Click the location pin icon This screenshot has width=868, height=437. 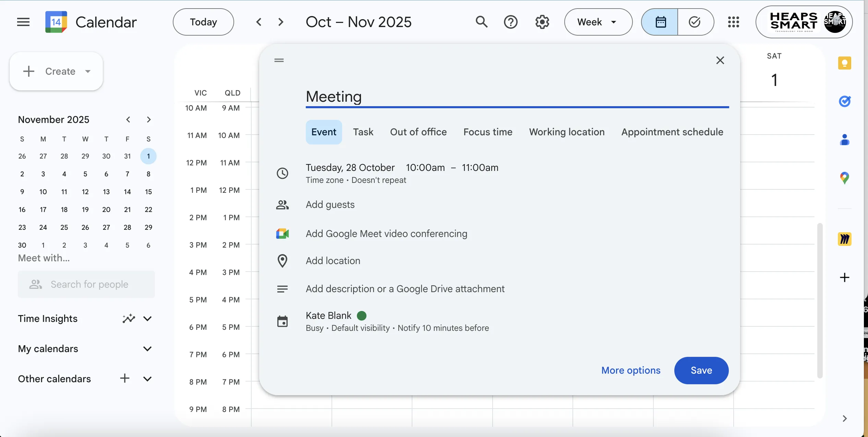tap(282, 261)
